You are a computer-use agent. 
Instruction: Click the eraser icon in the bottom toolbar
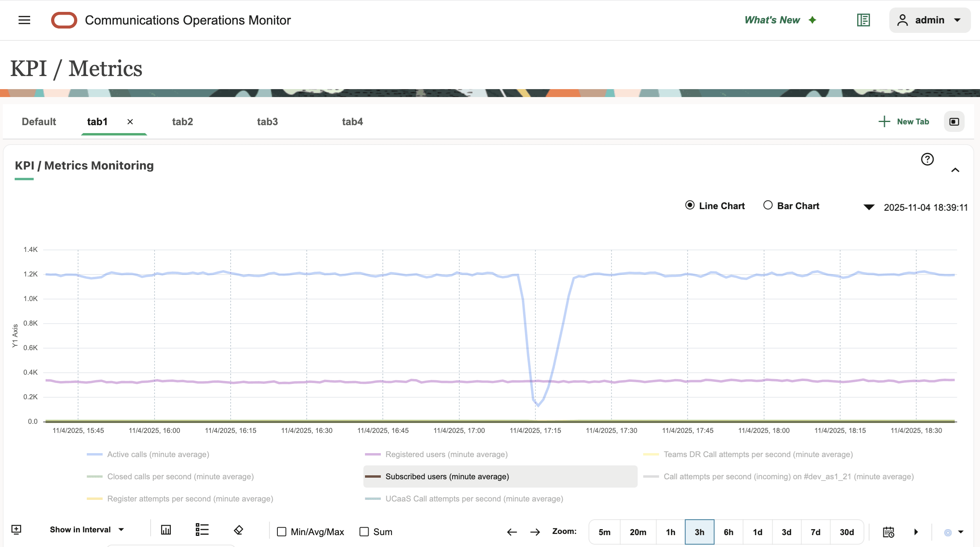238,531
